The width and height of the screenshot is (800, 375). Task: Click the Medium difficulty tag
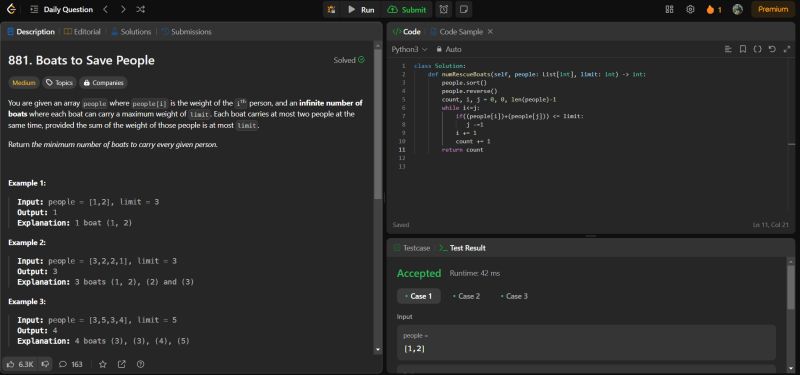pyautogui.click(x=24, y=83)
